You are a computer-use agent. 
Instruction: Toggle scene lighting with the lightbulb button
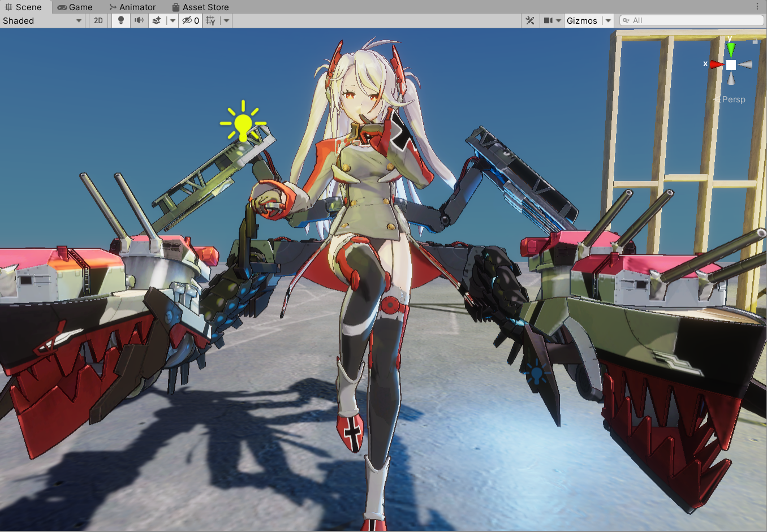(x=120, y=20)
